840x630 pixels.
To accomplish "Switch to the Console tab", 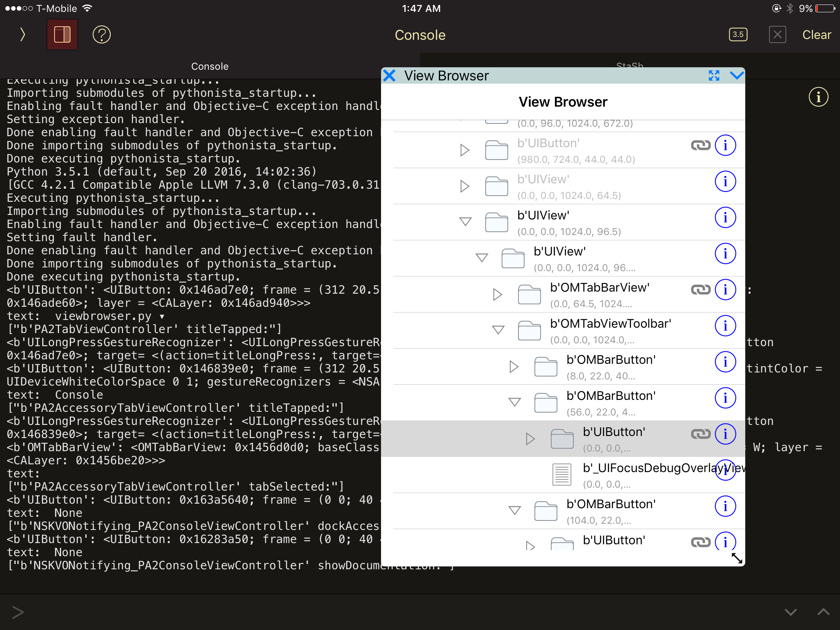I will click(x=210, y=66).
